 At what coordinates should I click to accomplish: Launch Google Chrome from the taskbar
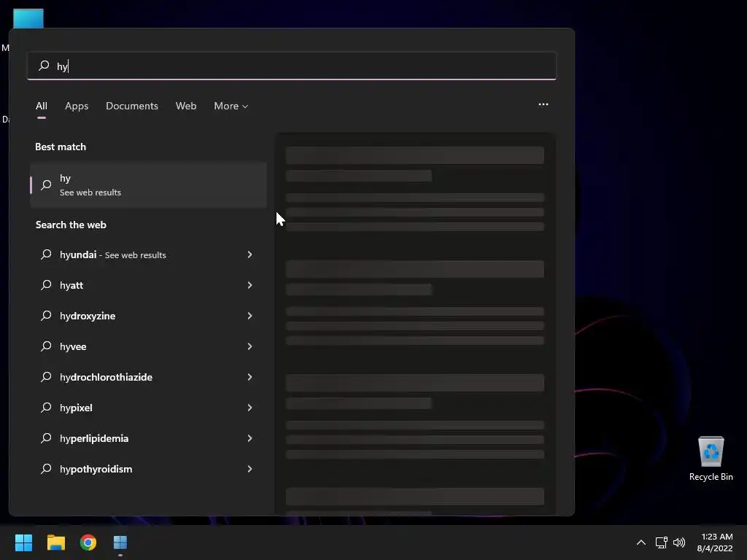coord(88,542)
